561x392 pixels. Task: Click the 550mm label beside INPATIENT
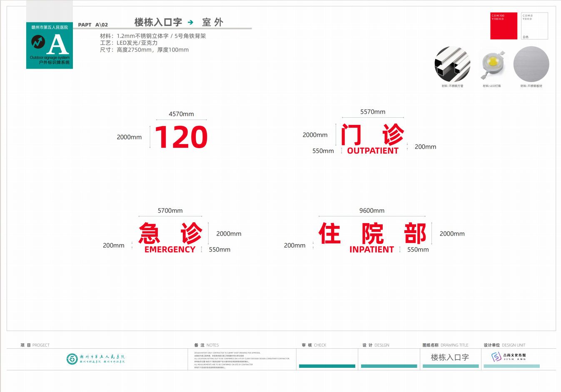point(418,250)
